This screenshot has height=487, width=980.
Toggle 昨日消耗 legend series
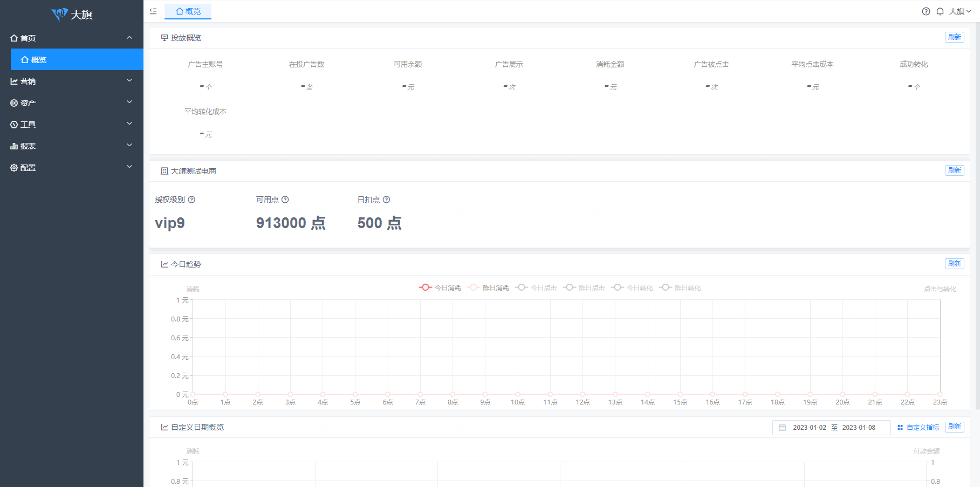coord(488,288)
